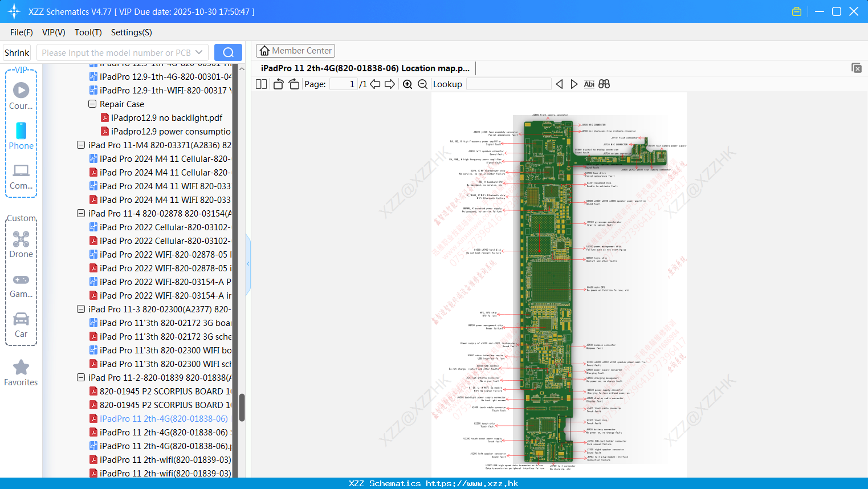The image size is (868, 489).
Task: Click the Page number field
Action: [x=344, y=84]
